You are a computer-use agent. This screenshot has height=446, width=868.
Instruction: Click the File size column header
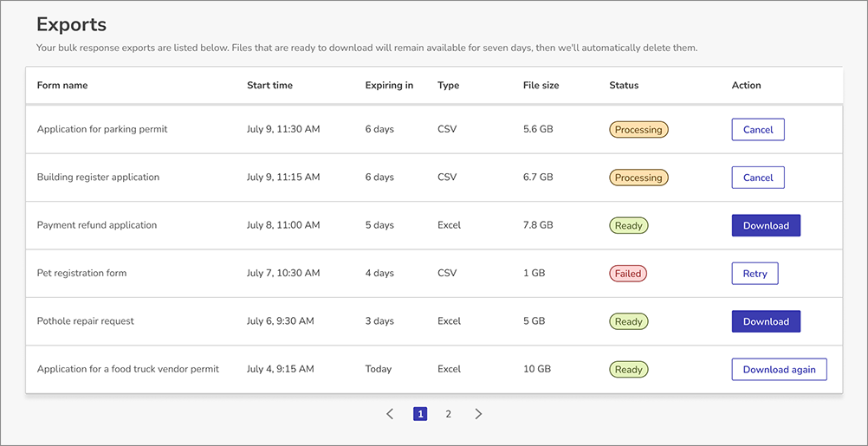coord(541,86)
